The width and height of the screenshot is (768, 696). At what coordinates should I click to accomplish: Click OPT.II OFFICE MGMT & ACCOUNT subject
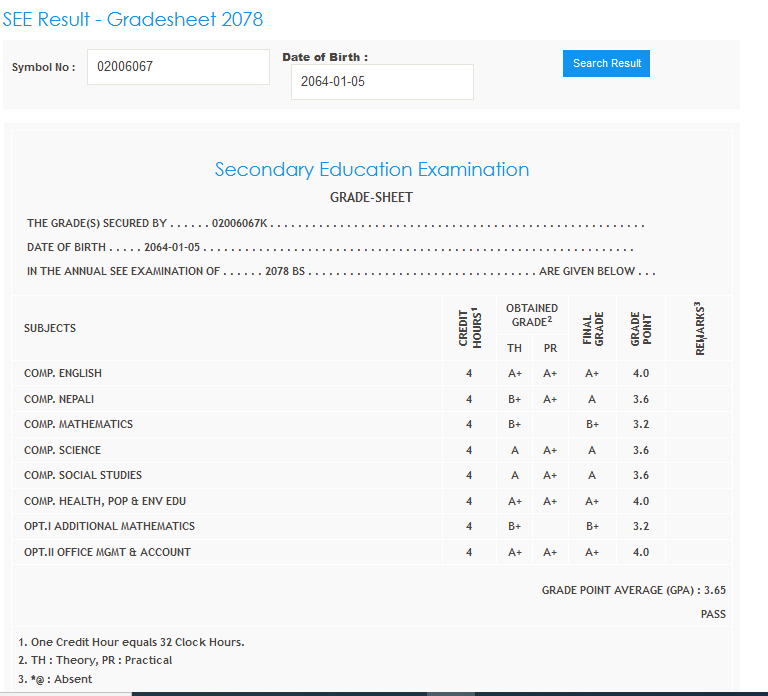[x=107, y=552]
